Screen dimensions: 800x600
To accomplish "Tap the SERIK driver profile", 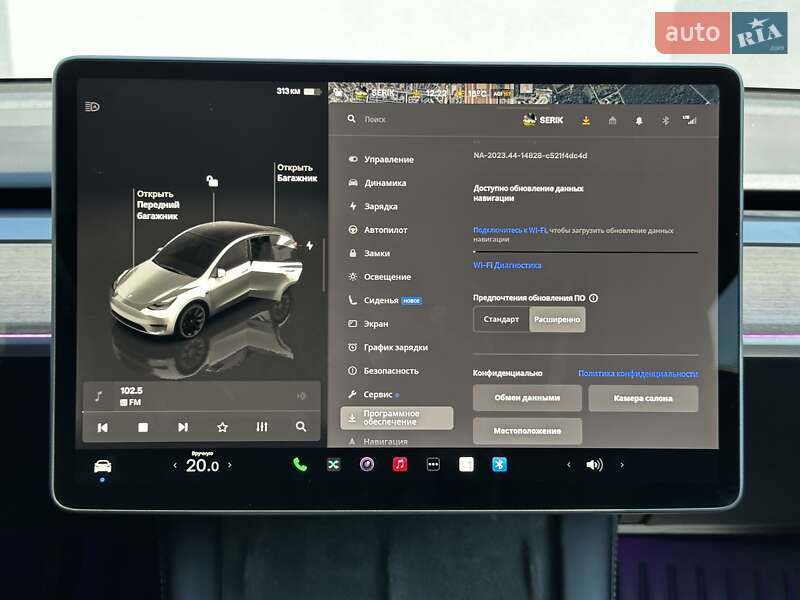I will click(543, 120).
